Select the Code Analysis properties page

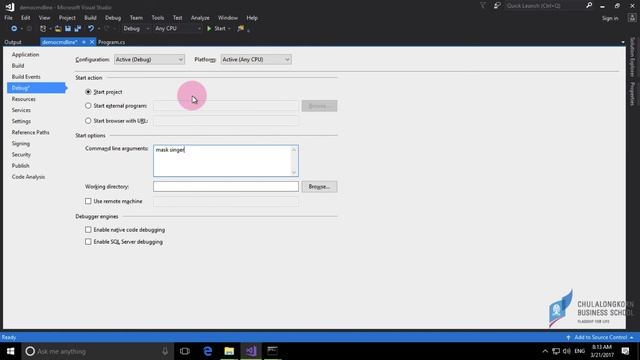coord(28,177)
